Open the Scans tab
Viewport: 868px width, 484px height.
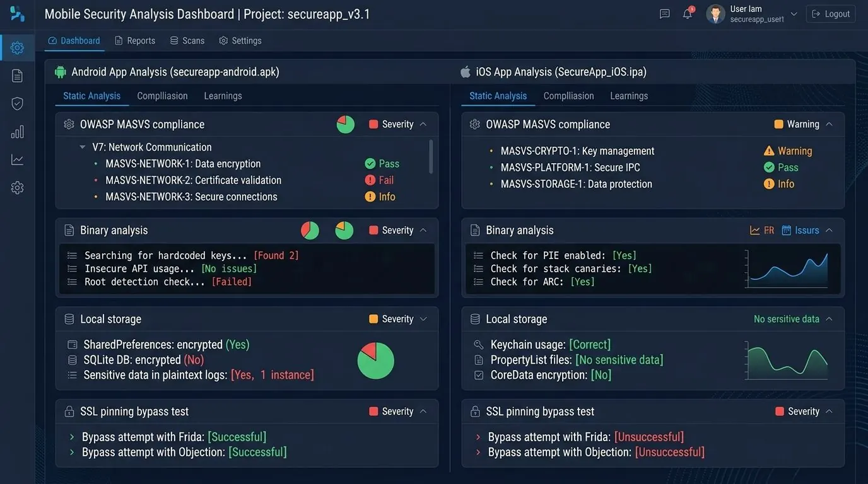pos(187,40)
